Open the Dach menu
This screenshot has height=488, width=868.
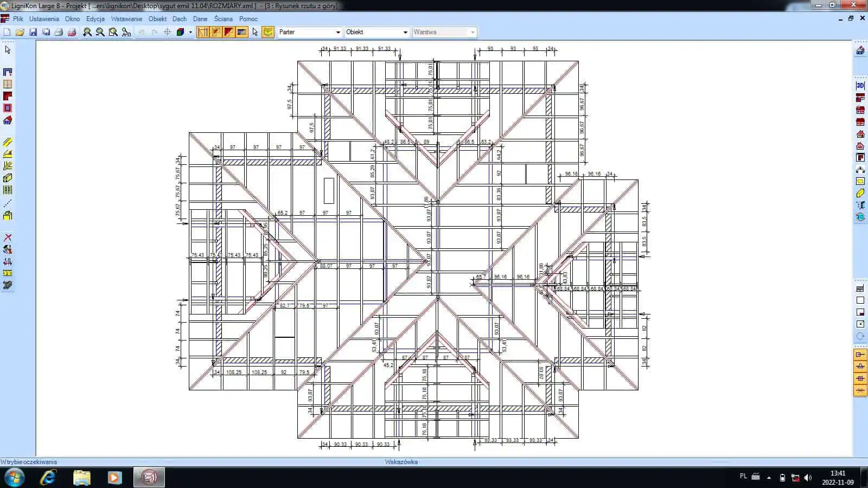click(x=180, y=19)
